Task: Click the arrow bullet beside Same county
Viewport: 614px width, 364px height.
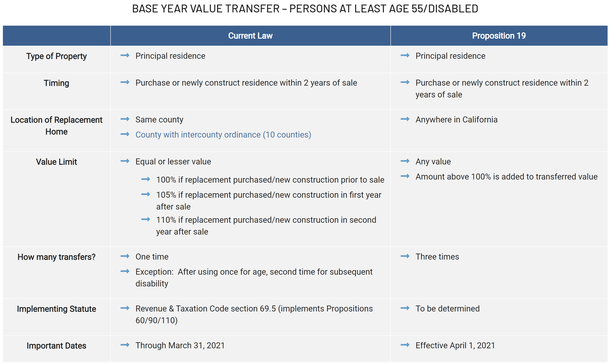Action: point(125,119)
